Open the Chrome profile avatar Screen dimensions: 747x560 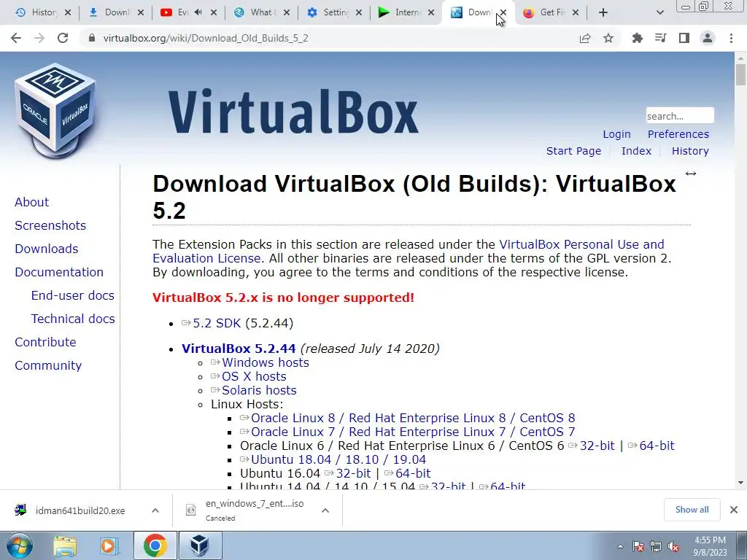(708, 38)
